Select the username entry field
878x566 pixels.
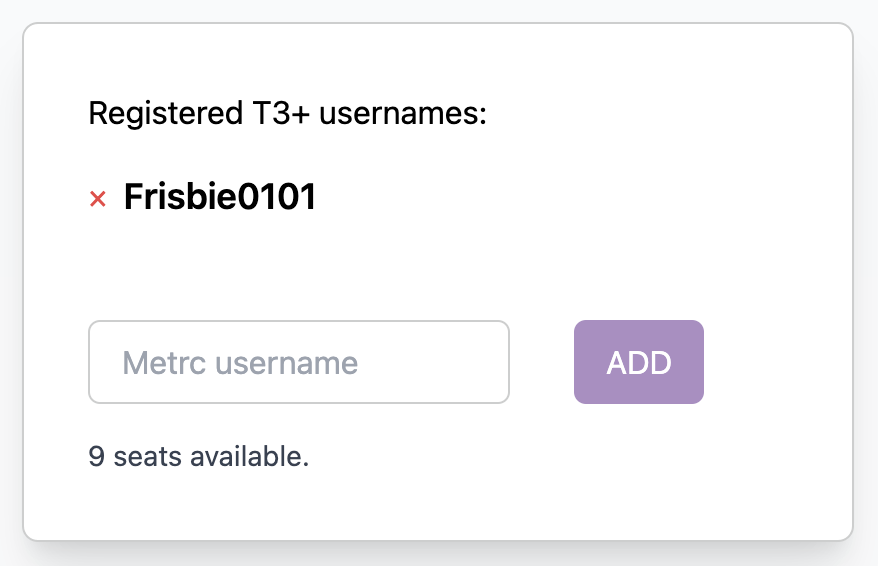coord(299,362)
